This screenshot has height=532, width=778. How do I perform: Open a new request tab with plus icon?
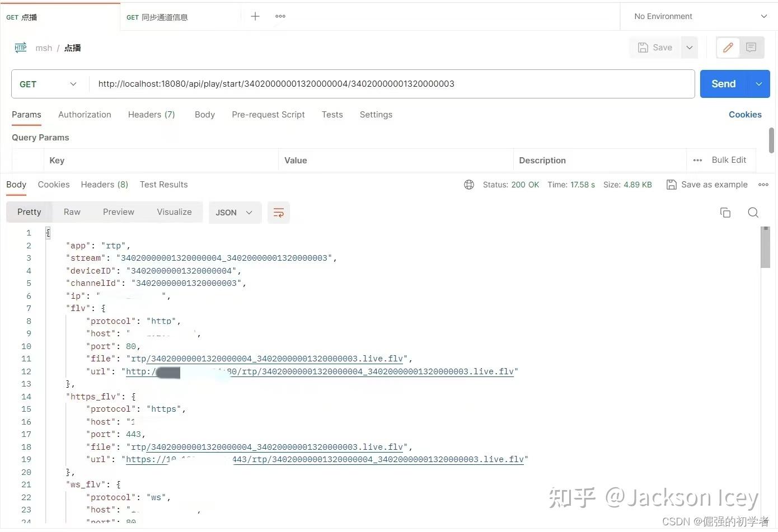[x=255, y=16]
